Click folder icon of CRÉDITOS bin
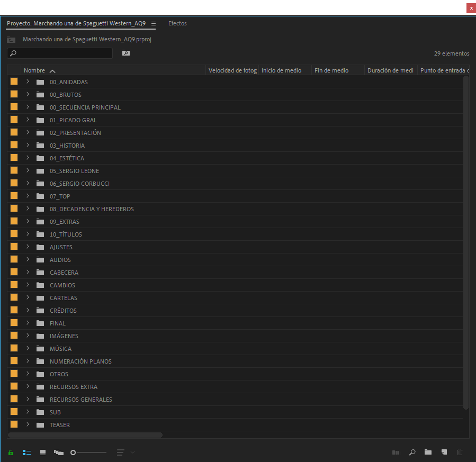 pos(40,311)
